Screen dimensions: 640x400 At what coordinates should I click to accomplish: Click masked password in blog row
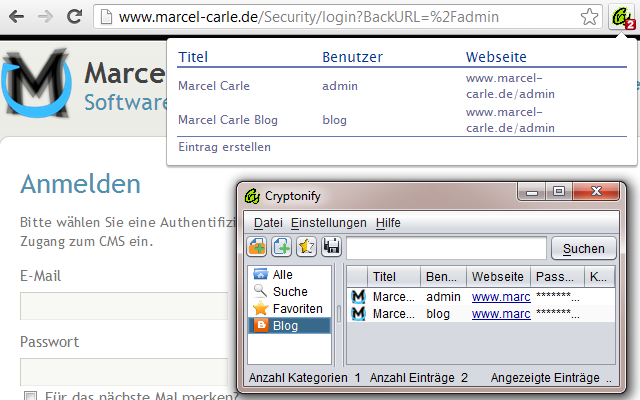tap(557, 314)
